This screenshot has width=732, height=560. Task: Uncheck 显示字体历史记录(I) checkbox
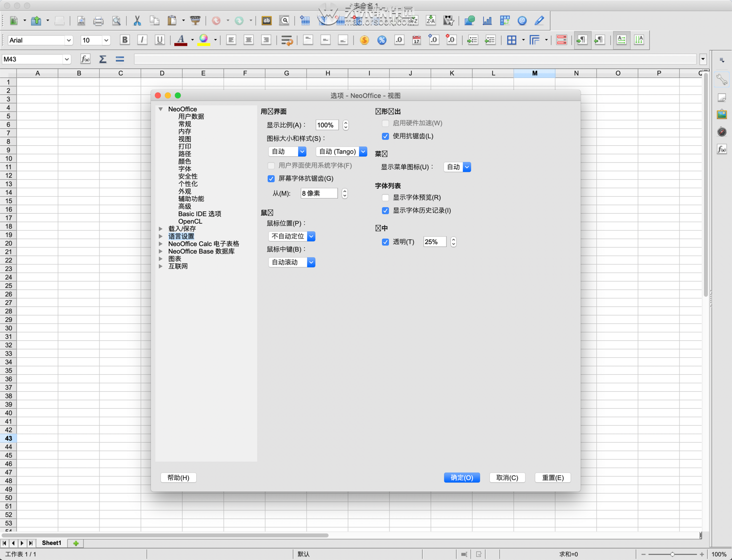[385, 211]
